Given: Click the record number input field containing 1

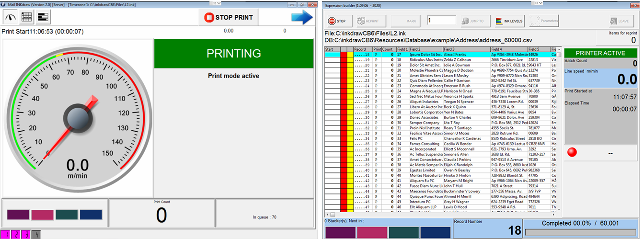Looking at the screenshot, I should 441,21.
